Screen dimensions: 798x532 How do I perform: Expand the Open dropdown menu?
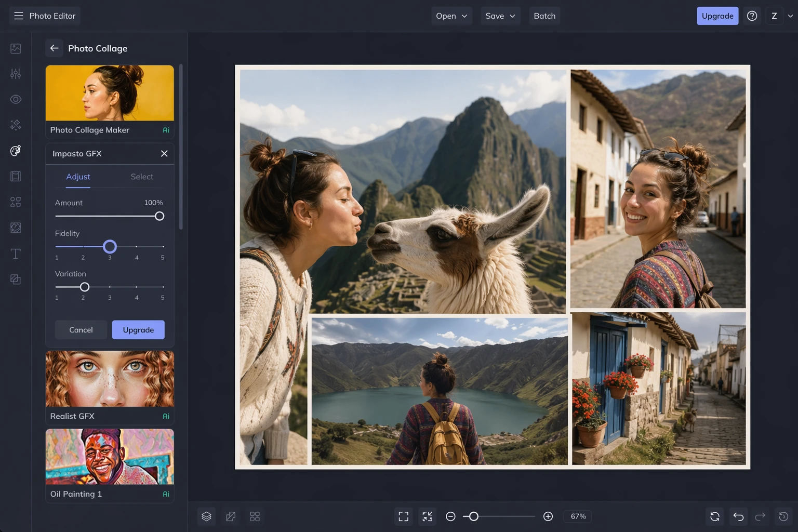click(x=451, y=16)
